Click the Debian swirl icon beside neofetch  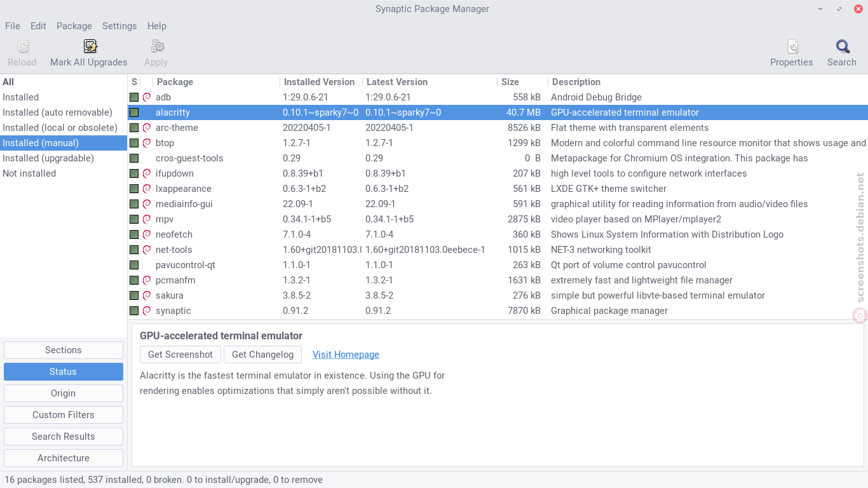[146, 234]
